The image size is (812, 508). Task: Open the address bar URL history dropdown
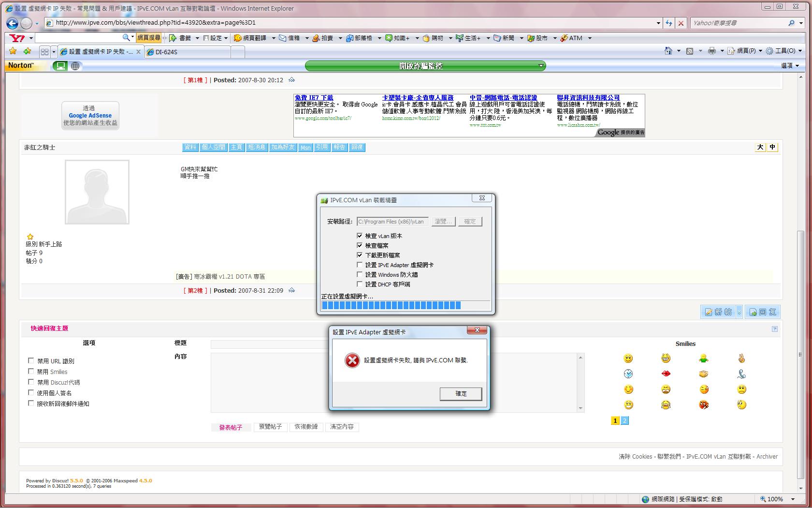658,23
